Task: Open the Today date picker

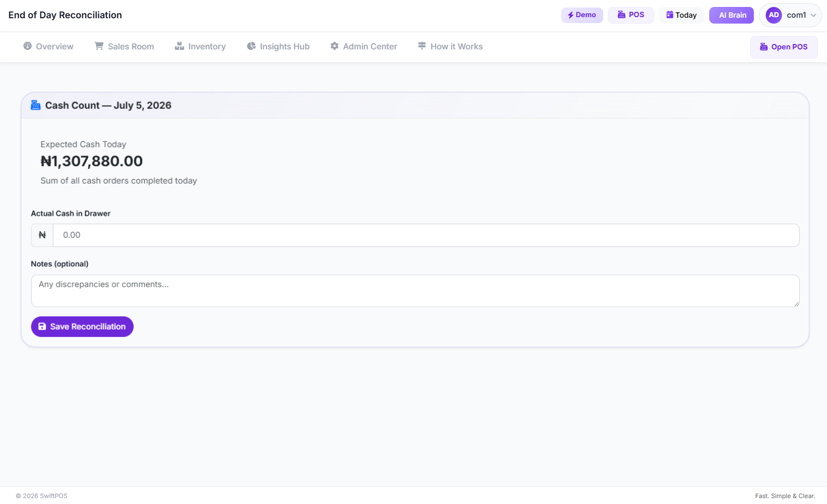Action: point(681,15)
